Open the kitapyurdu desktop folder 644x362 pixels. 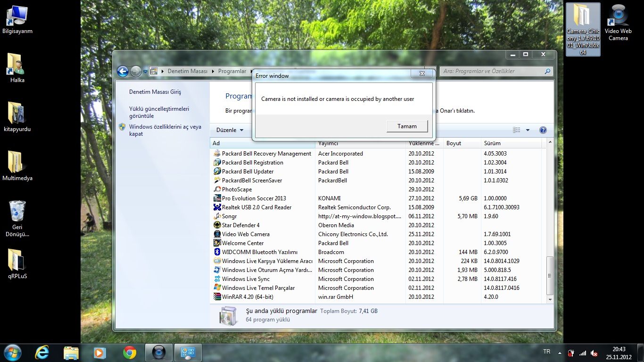(x=17, y=117)
